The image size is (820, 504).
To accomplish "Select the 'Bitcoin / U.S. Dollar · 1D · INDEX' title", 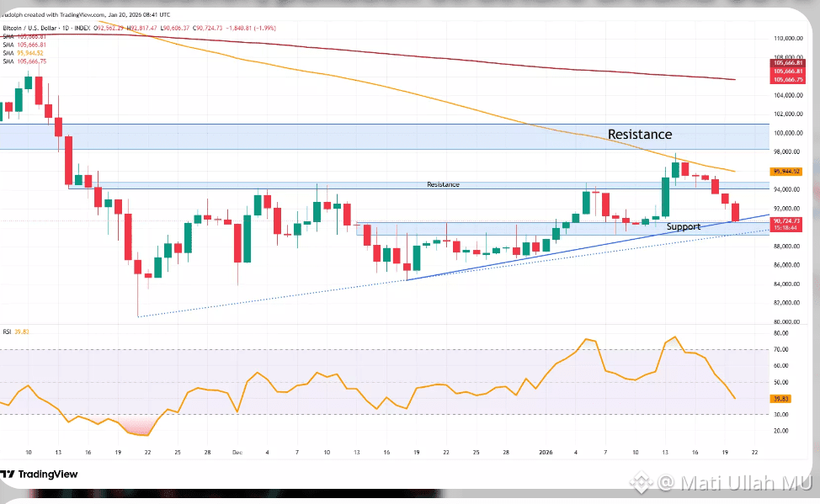I will pos(46,29).
